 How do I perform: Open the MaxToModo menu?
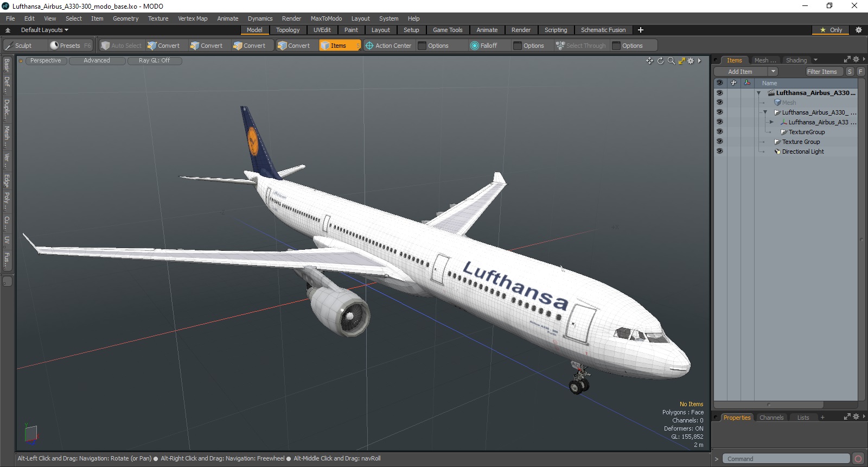[x=326, y=18]
